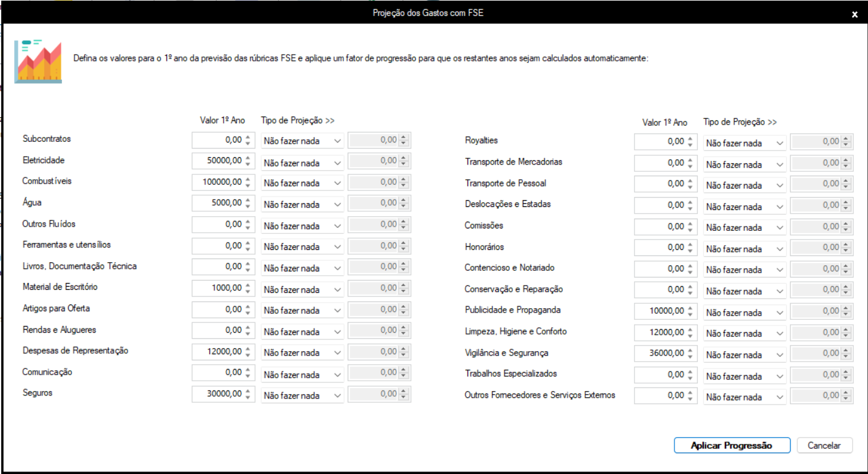
Task: Focus the Outros Fluídos value field
Action: tap(223, 225)
